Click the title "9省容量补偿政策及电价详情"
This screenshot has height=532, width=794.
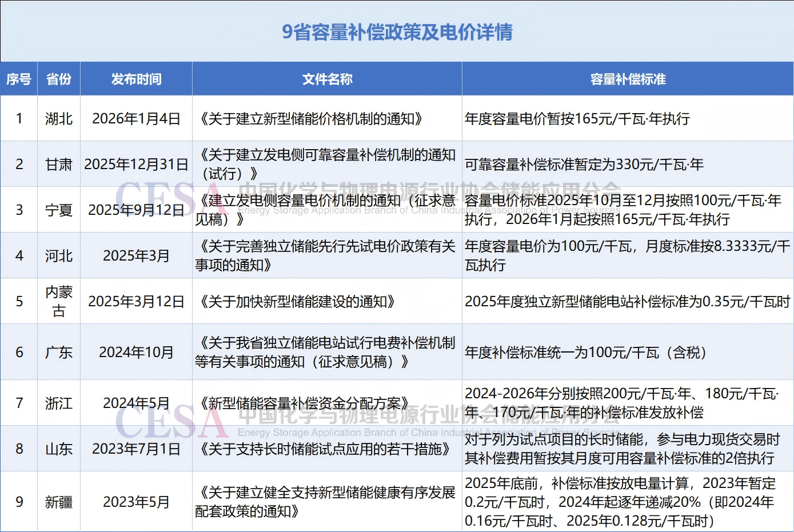point(397,32)
